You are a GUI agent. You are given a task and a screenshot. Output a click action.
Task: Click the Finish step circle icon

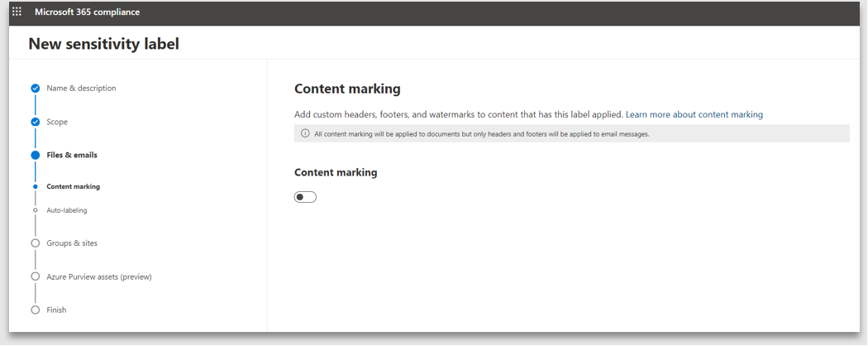[35, 310]
